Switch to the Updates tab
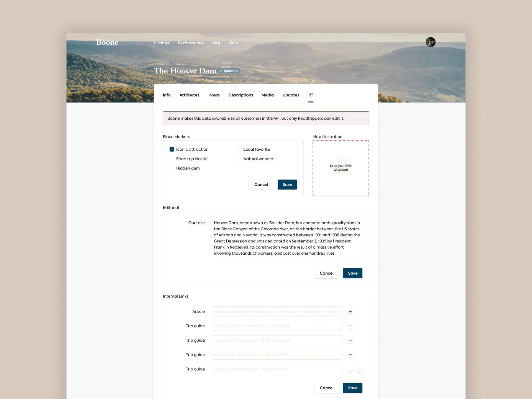 pos(291,95)
